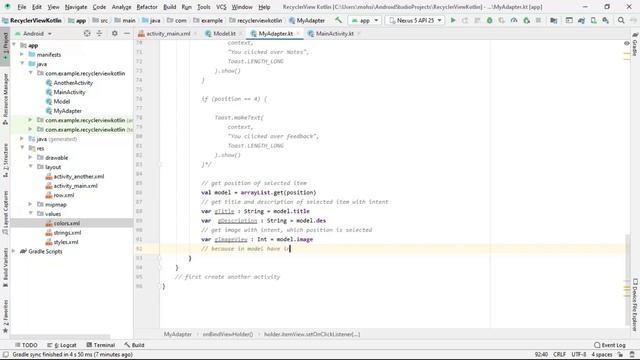Viewport: 640px width, 360px height.
Task: Open the AVD Manager phone icon
Action: [x=593, y=20]
